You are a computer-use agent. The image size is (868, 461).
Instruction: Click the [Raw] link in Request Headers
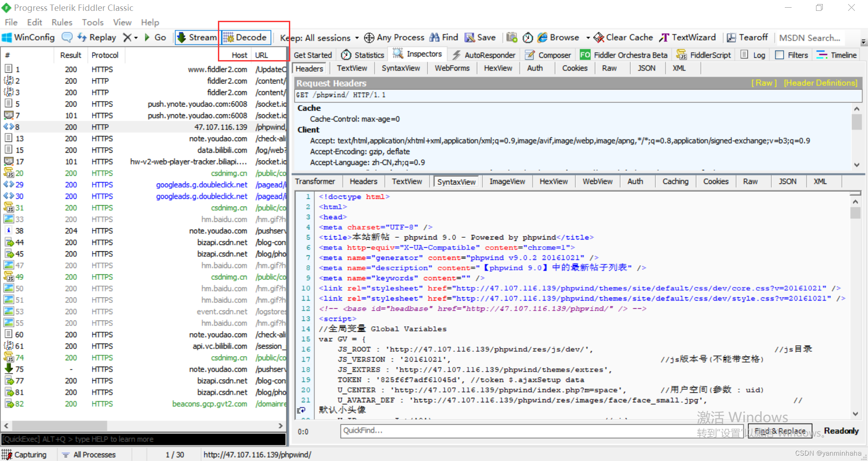764,83
